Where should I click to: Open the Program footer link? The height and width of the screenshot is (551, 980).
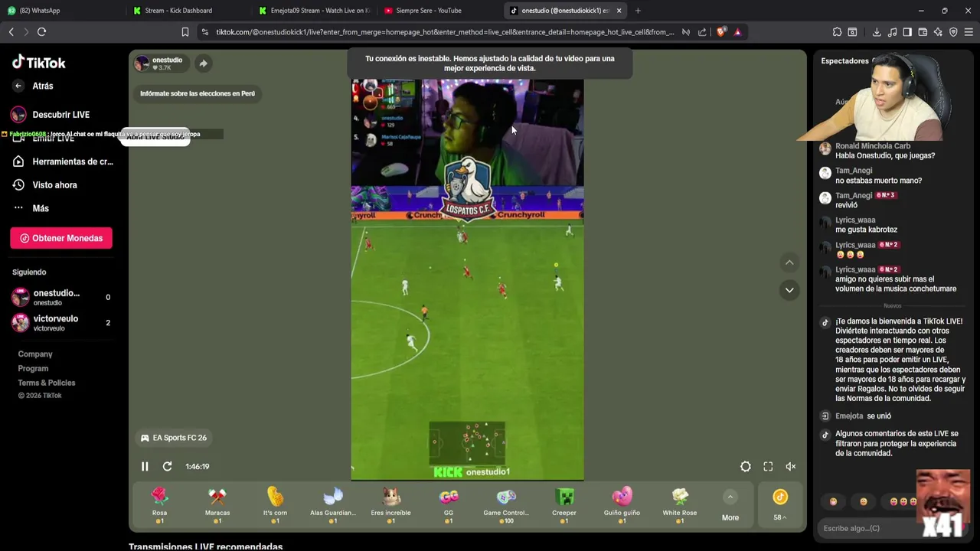pos(33,369)
